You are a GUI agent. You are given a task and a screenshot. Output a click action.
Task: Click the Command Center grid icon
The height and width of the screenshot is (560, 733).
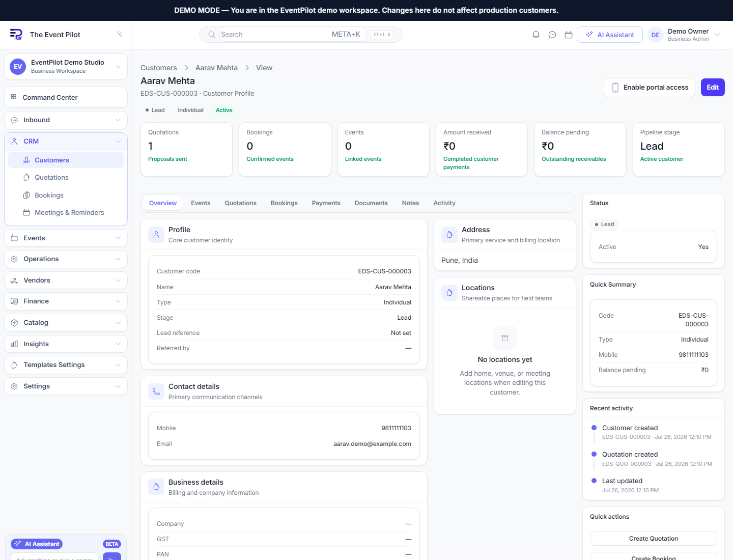tap(14, 97)
